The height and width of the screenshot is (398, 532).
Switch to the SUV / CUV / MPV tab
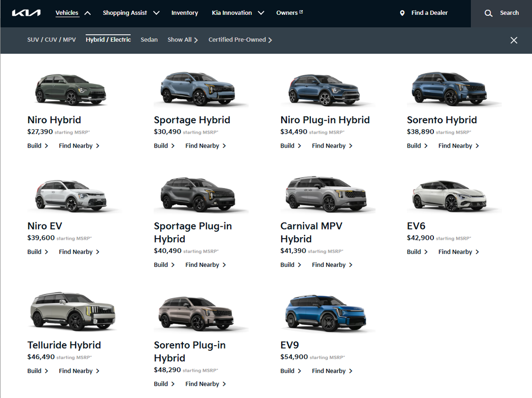tap(52, 39)
